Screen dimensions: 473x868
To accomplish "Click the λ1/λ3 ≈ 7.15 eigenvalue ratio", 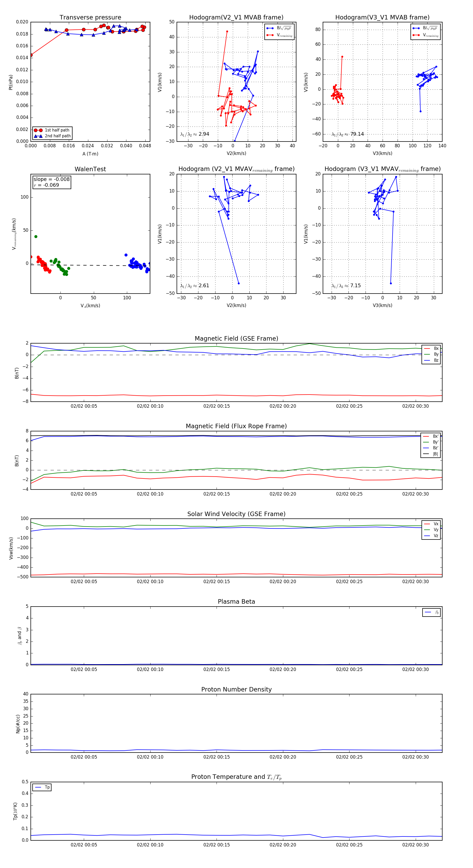I will pos(346,286).
